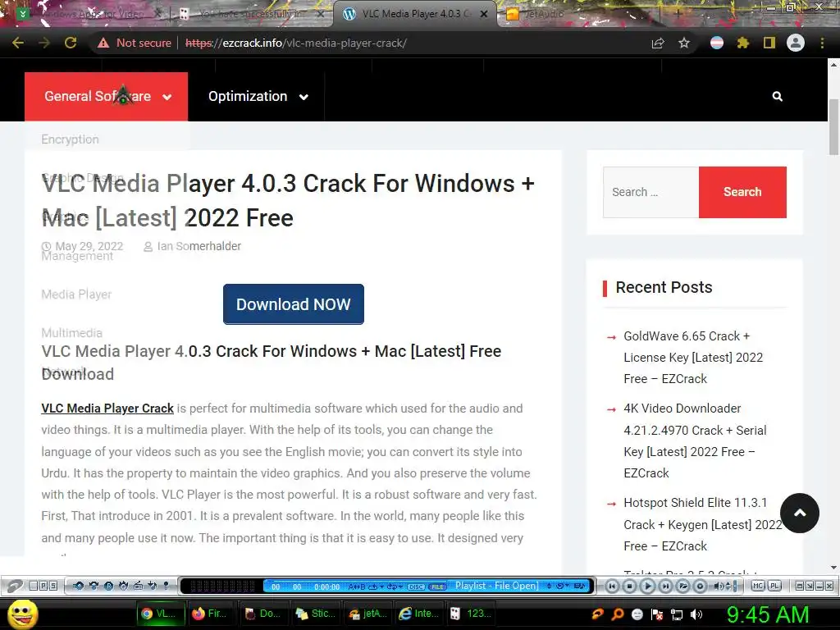This screenshot has height=630, width=840.
Task: Open jetAudio internet radio broadcast icon
Action: (138, 586)
